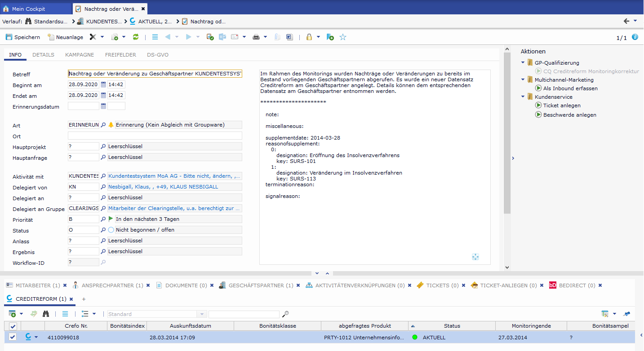
Task: Toggle the checkbox for row 4110099018
Action: [13, 337]
